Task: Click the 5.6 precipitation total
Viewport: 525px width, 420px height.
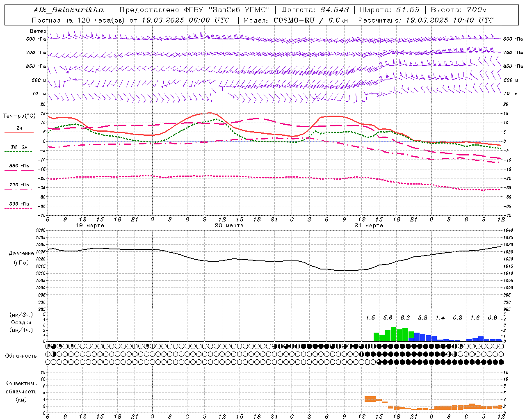Action: [388, 317]
